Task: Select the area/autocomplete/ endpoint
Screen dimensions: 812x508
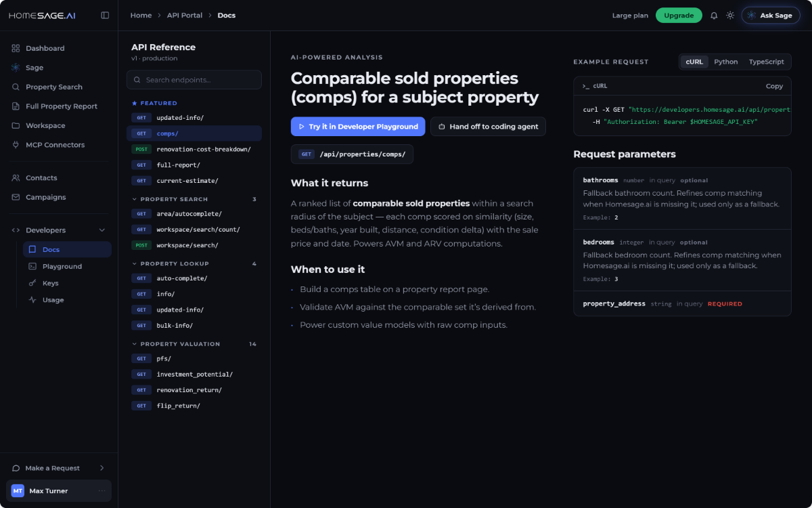Action: pyautogui.click(x=194, y=214)
